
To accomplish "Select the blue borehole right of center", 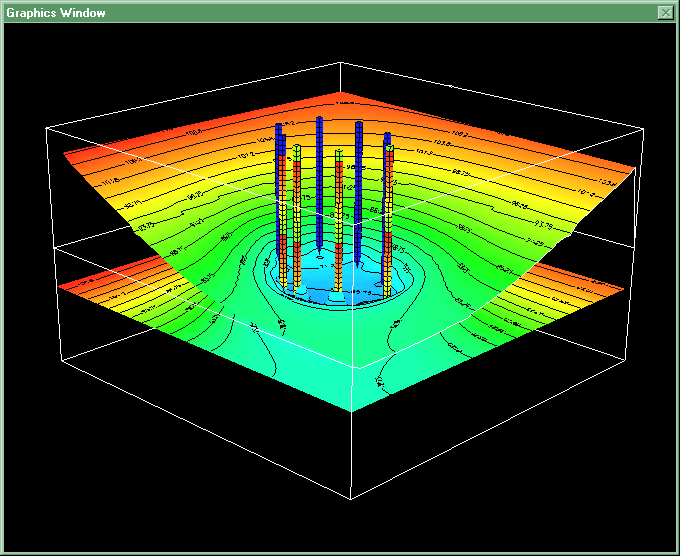I will 358,180.
